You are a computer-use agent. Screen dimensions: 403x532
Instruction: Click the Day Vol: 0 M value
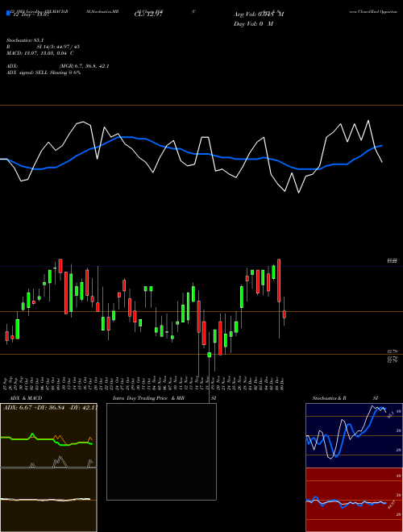pos(253,24)
